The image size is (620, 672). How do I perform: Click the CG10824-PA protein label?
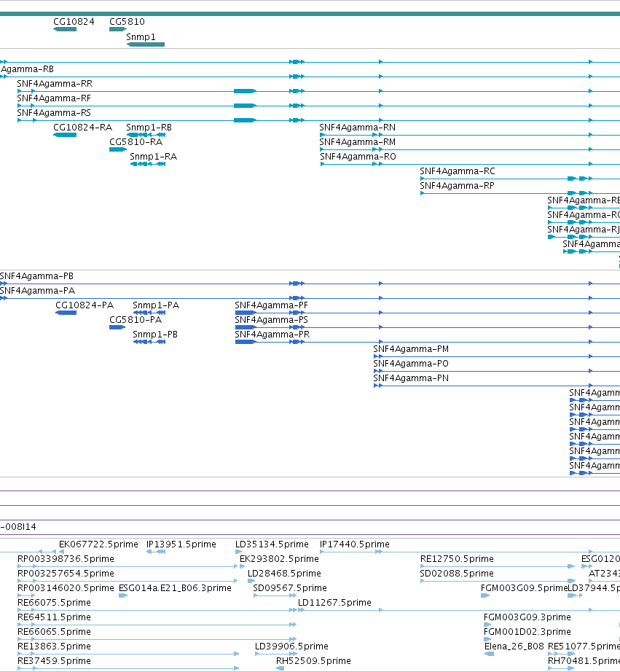[x=85, y=305]
